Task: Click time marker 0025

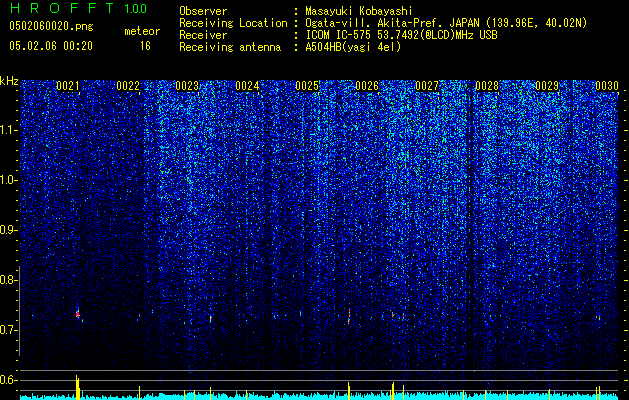Action: (307, 86)
